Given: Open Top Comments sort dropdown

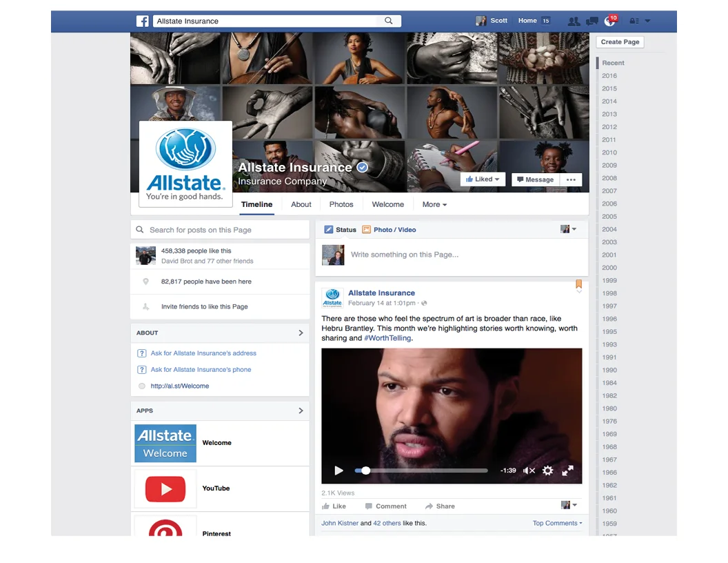Looking at the screenshot, I should pos(557,523).
